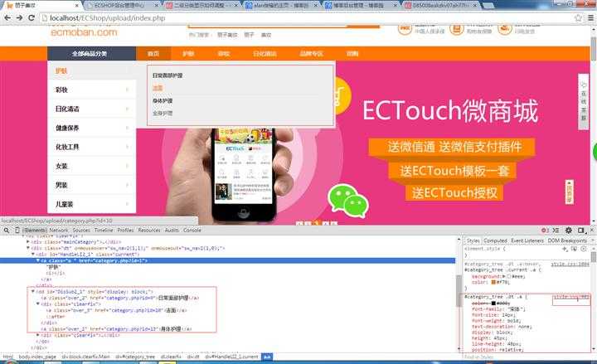
Task: Open the Resources panel tab
Action: pyautogui.click(x=149, y=230)
